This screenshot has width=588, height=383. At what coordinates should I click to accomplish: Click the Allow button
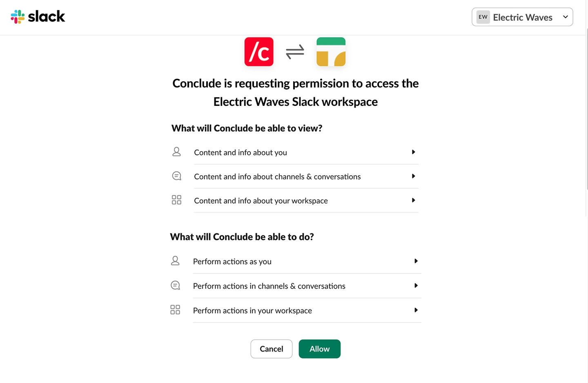click(319, 349)
